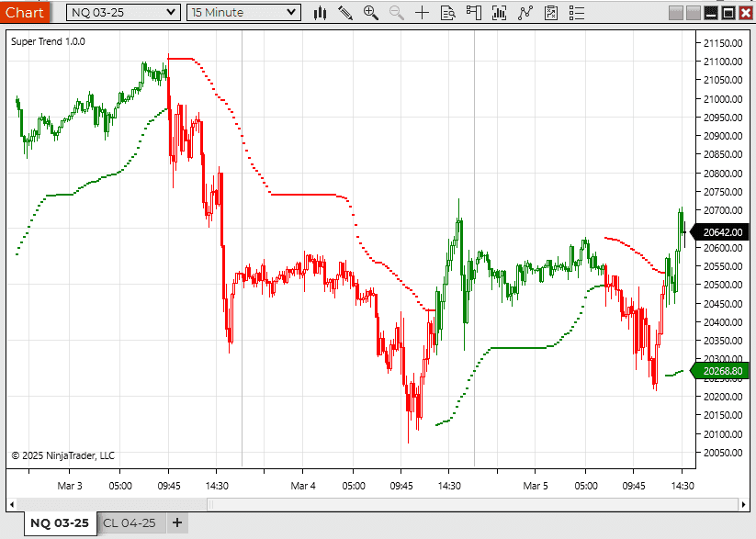Click the Mar 4 date axis label
756x539 pixels.
pyautogui.click(x=303, y=486)
